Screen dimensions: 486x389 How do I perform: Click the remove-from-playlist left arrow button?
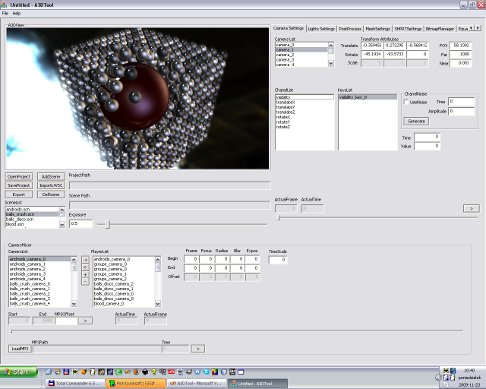coord(85,267)
